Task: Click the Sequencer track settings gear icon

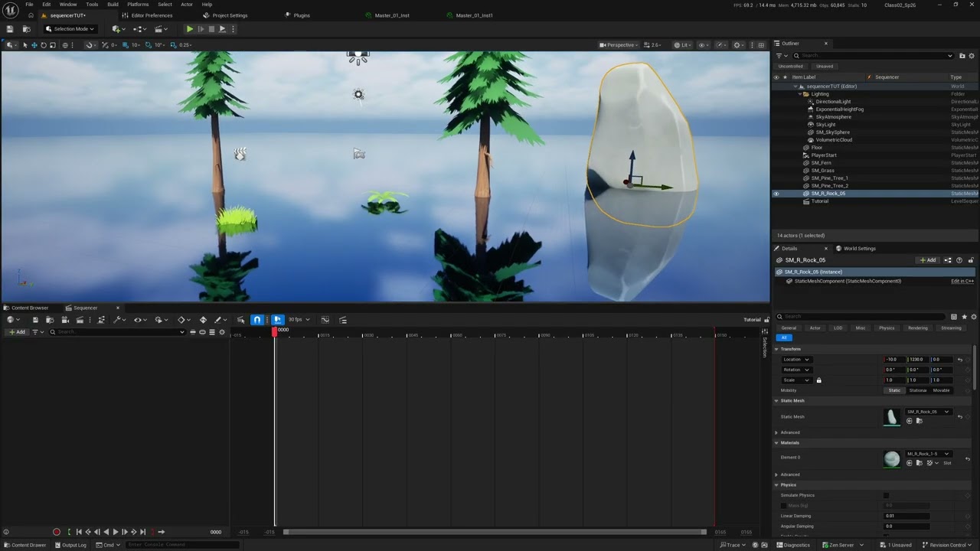Action: pos(222,332)
